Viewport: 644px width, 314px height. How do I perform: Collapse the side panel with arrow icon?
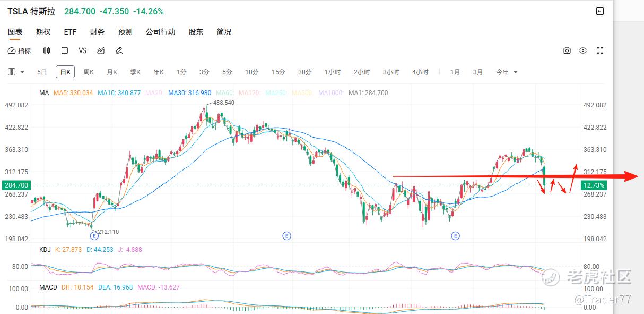click(x=600, y=11)
